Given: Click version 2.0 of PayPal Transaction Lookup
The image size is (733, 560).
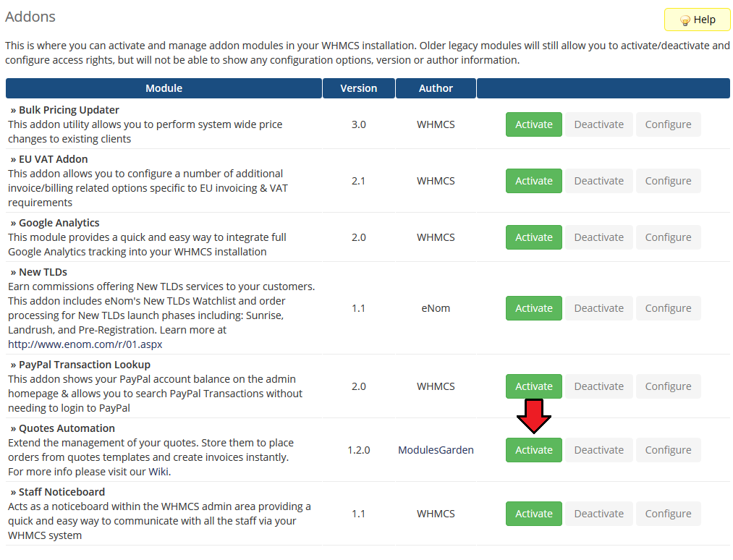Looking at the screenshot, I should [359, 386].
